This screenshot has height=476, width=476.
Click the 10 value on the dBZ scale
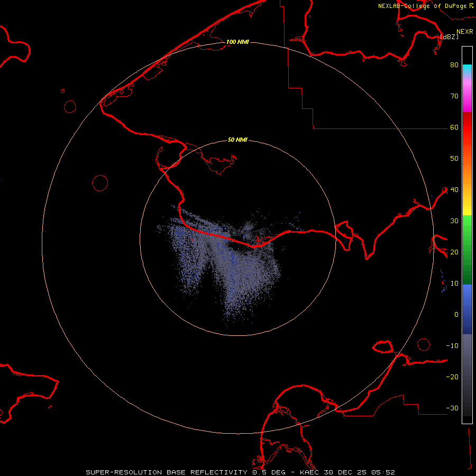tap(454, 283)
